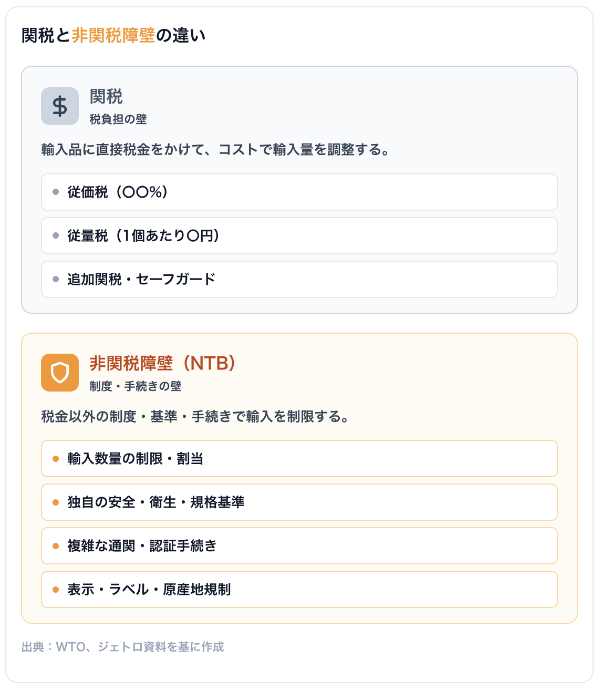Click the tariff description sentence about コスト
The height and width of the screenshot is (700, 602).
coord(216,150)
